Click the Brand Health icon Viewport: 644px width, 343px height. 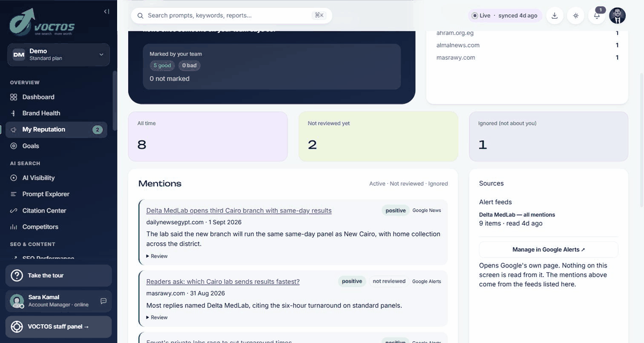coord(13,113)
